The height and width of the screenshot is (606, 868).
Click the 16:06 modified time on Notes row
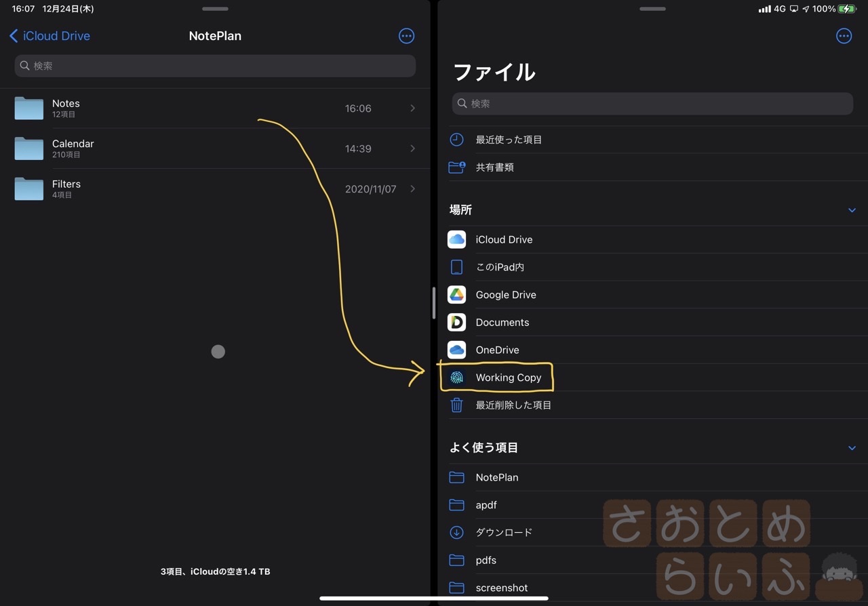coord(358,108)
